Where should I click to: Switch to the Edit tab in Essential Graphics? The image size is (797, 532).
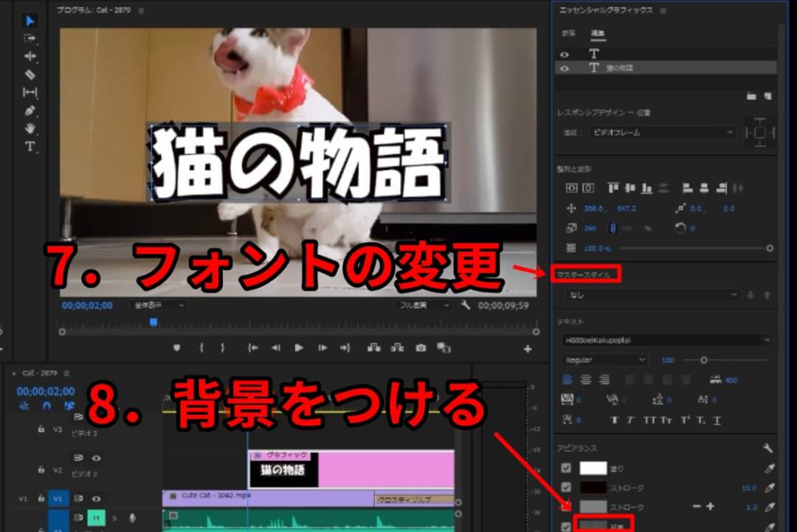(597, 33)
